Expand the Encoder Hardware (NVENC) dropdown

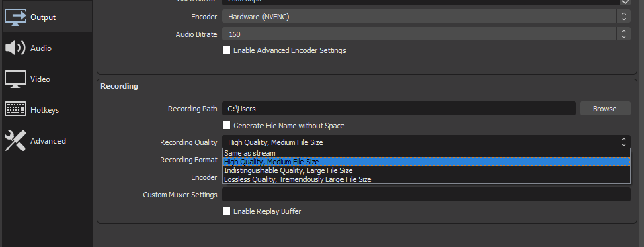pyautogui.click(x=426, y=17)
